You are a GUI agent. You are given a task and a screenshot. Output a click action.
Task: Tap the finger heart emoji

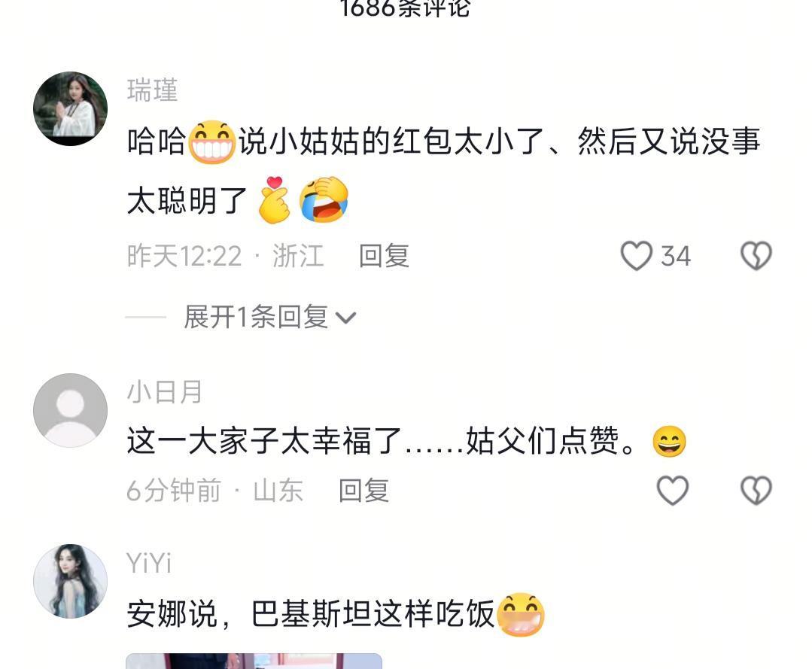[275, 200]
